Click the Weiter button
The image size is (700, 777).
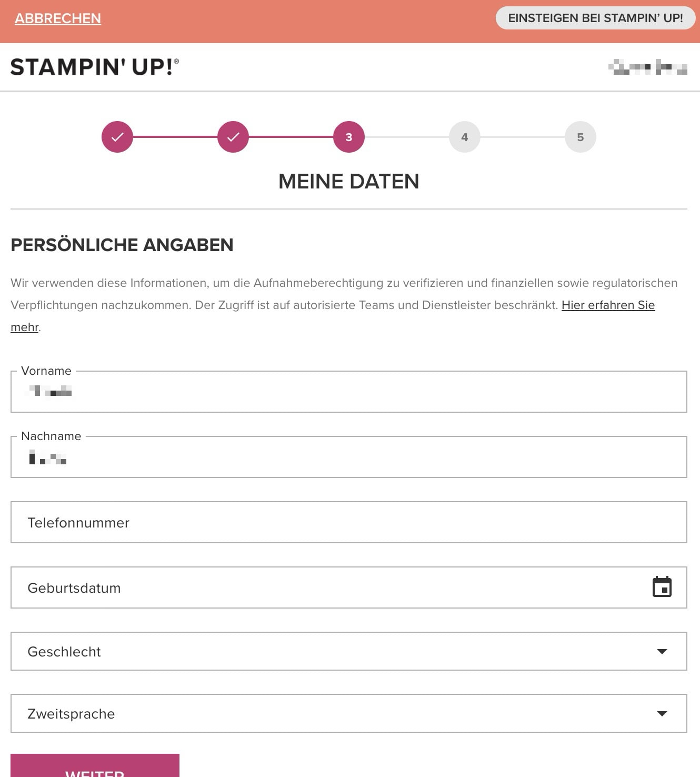tap(95, 765)
